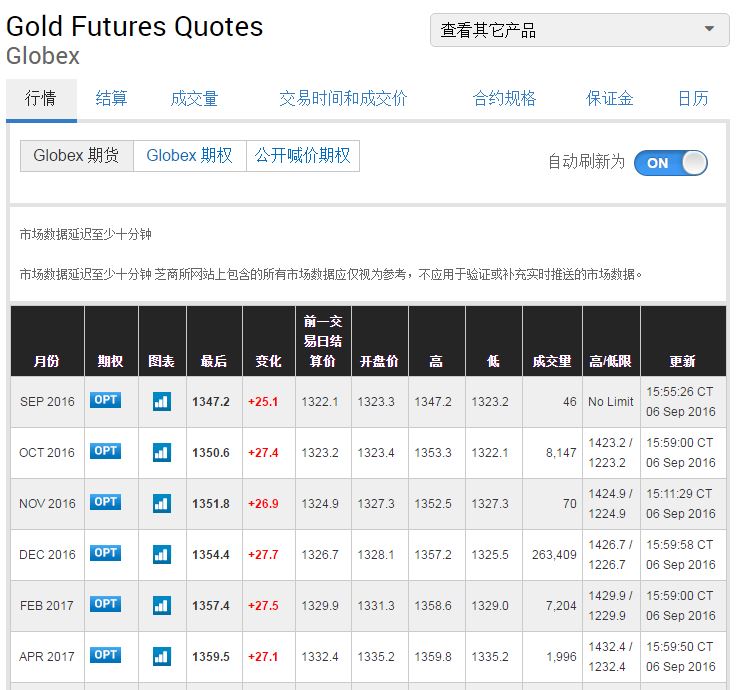The height and width of the screenshot is (690, 741).
Task: Open the 合约规格 tab
Action: (504, 98)
